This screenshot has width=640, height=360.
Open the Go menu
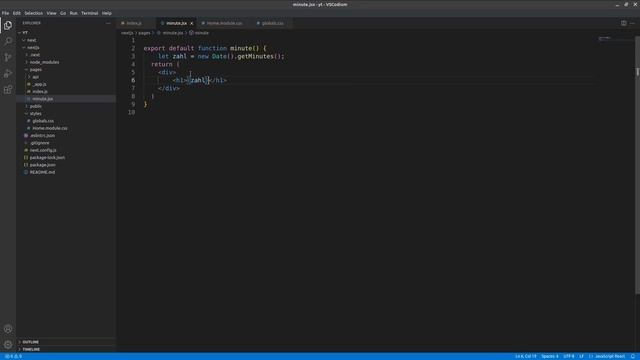(x=63, y=13)
